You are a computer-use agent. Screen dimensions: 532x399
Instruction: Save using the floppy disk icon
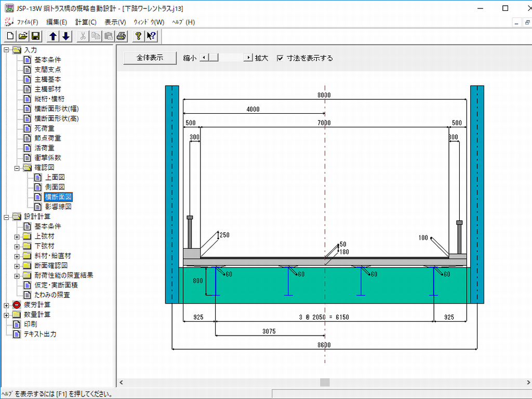pyautogui.click(x=35, y=36)
